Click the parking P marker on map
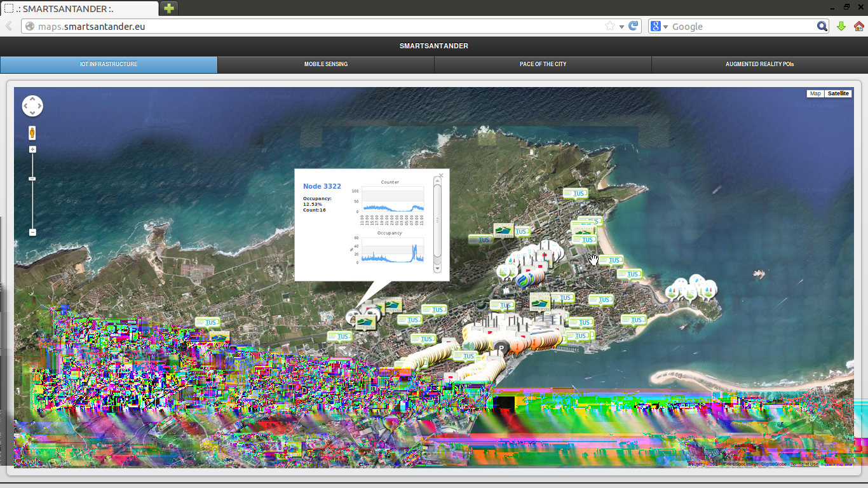 [x=501, y=349]
